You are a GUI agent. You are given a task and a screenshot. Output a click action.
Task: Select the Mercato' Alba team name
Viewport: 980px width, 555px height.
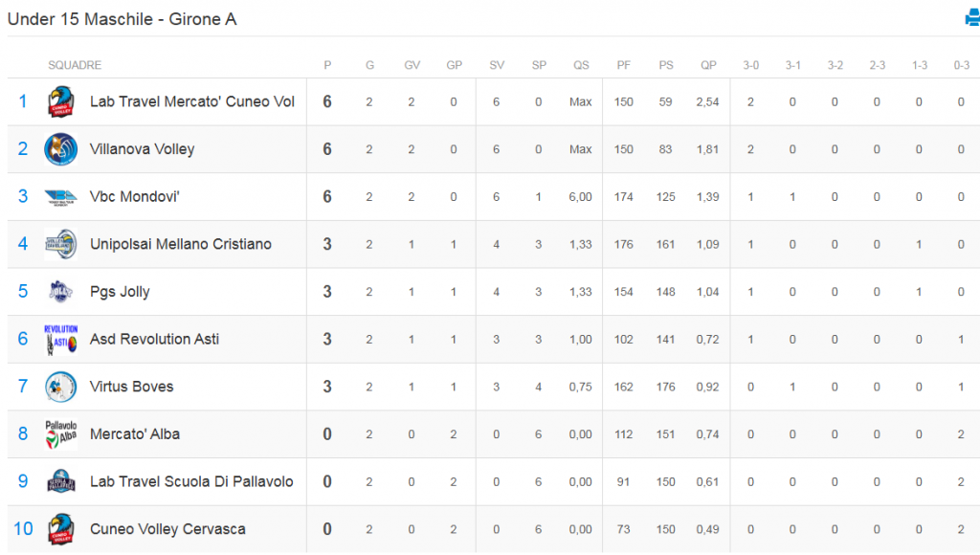point(135,434)
